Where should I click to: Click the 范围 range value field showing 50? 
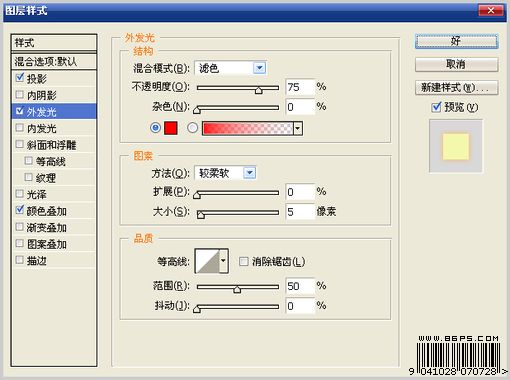(300, 286)
